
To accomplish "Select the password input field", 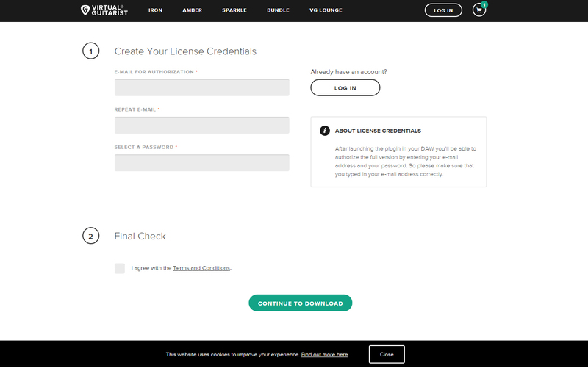I will point(201,162).
